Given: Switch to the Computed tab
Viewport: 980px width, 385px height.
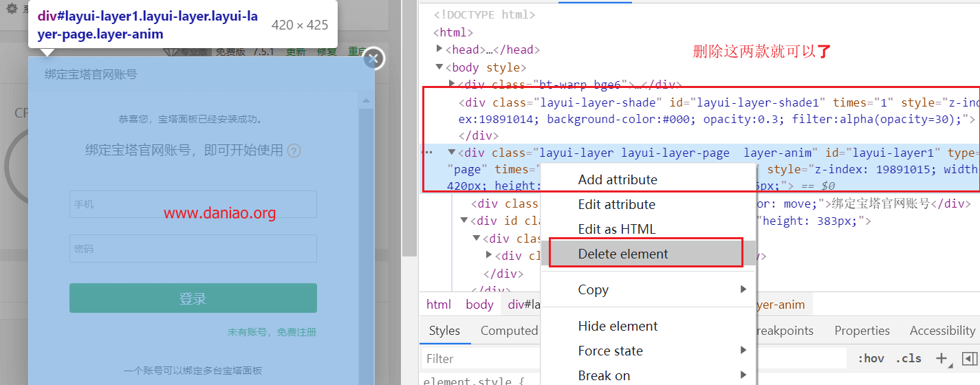Looking at the screenshot, I should pos(509,331).
